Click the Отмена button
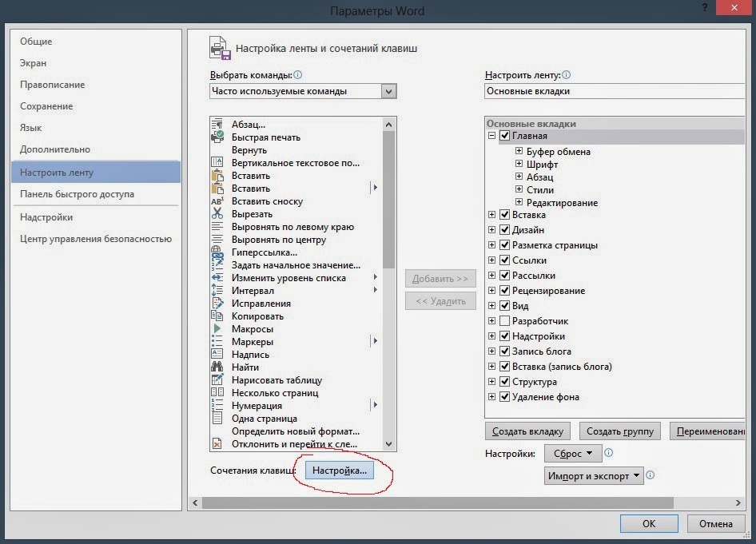 pos(716,524)
